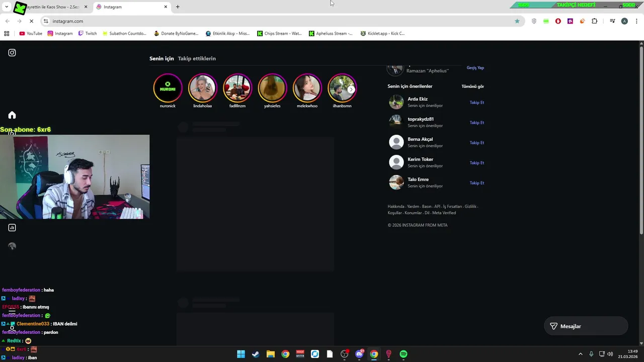Viewport: 644px width, 362px height.
Task: Show hidden system tray icons
Action: [x=580, y=354]
